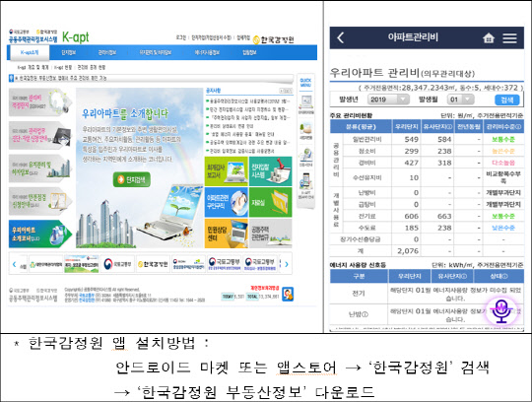
Task: Click the 관리비 적정인지 side banner
Action: point(40,102)
